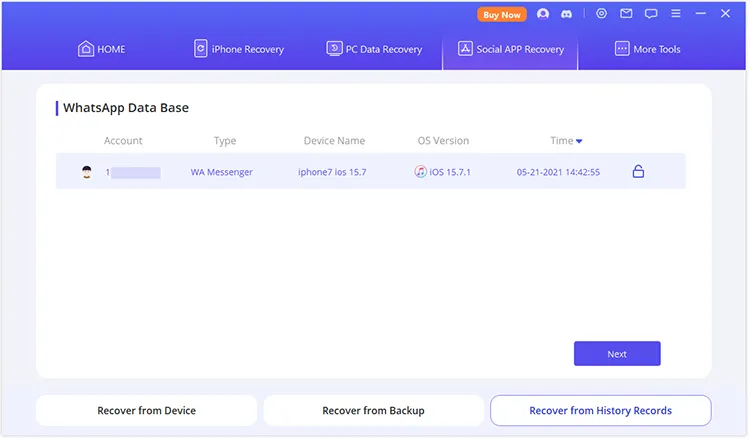Click the orange Buy Now button
This screenshot has height=439, width=750.
pyautogui.click(x=501, y=14)
